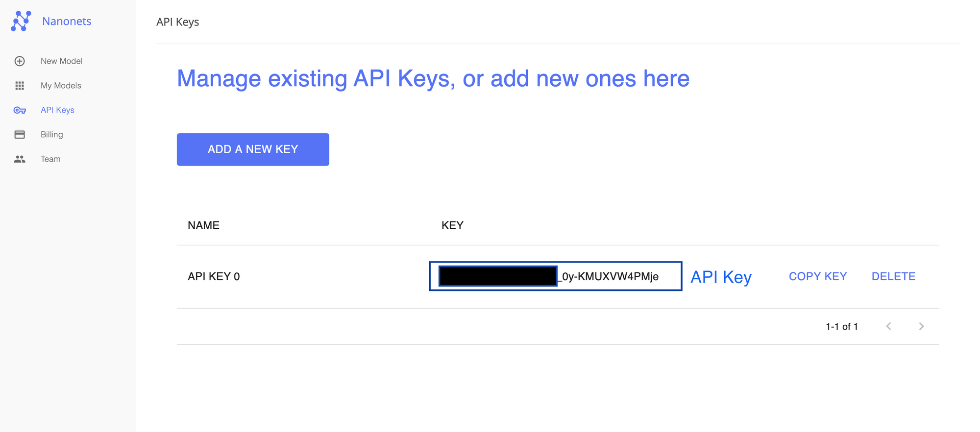Image resolution: width=980 pixels, height=432 pixels.
Task: Open New Model from sidebar
Action: pyautogui.click(x=61, y=61)
